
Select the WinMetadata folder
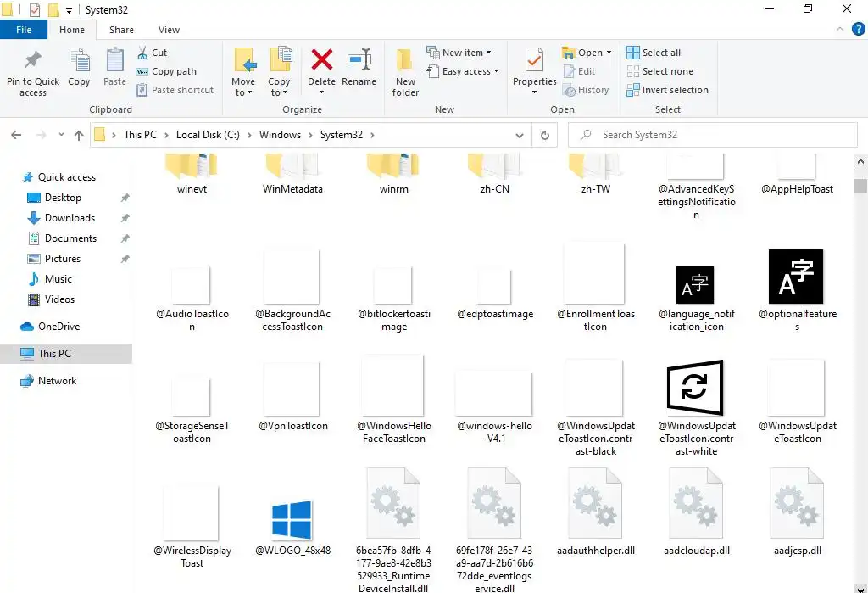(x=292, y=174)
